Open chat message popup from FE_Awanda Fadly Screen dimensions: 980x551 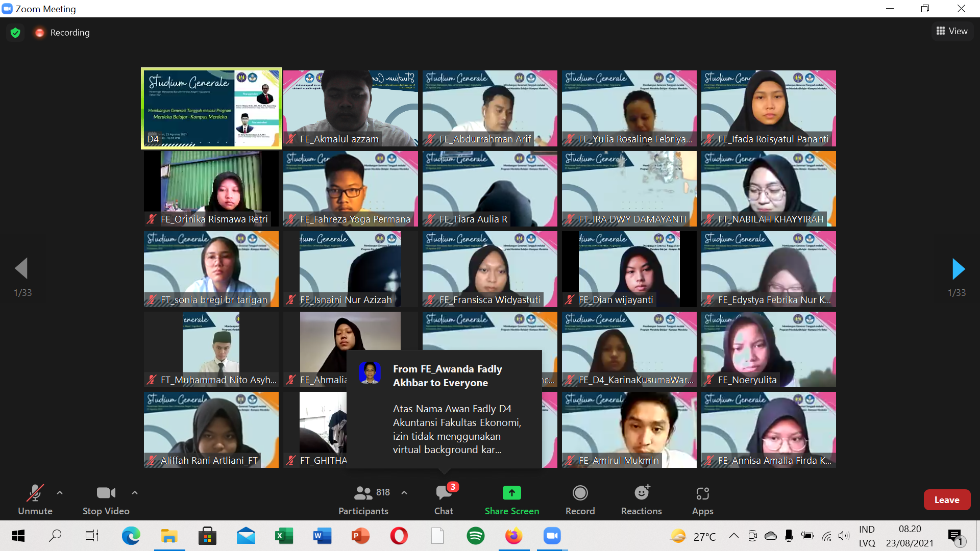pos(444,409)
